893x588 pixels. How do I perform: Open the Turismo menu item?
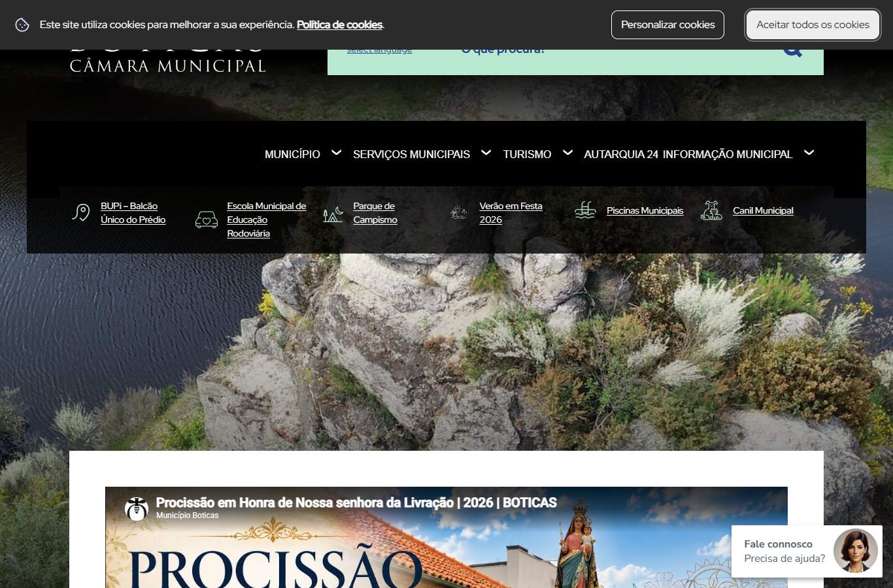[x=527, y=154]
